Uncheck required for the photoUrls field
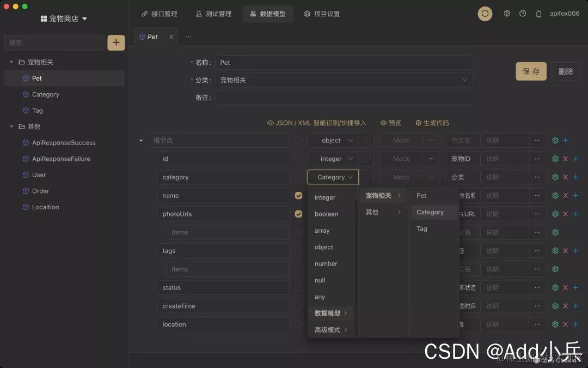The height and width of the screenshot is (368, 588). coord(298,214)
